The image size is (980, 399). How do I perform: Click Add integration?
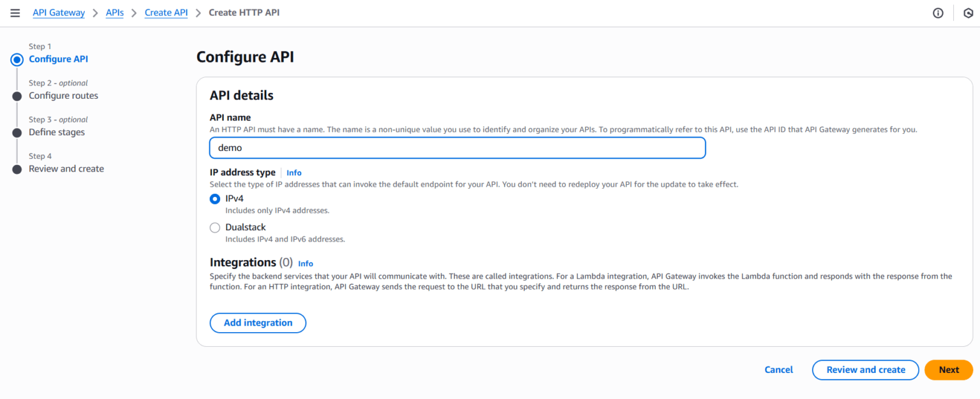pyautogui.click(x=258, y=323)
